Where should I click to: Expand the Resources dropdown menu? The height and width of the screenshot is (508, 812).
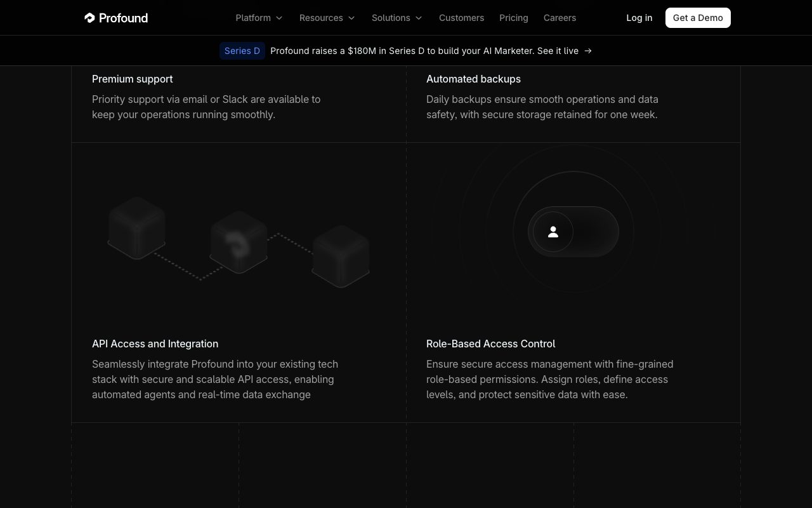327,18
